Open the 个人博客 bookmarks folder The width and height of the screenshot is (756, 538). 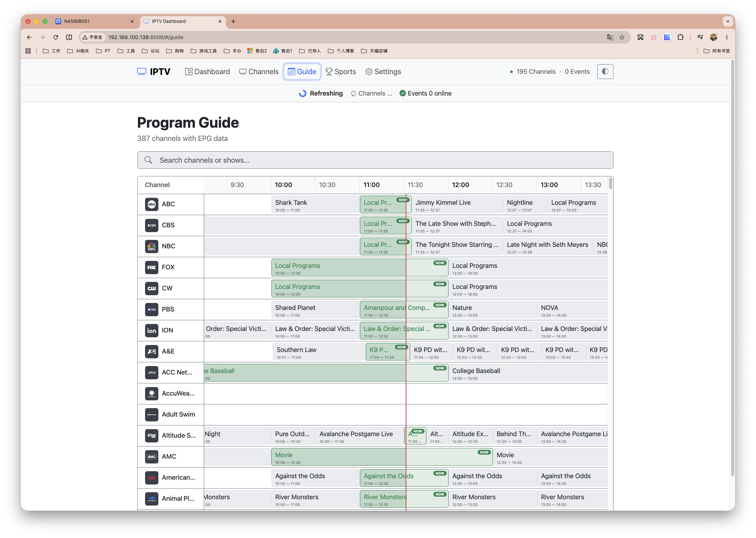[341, 51]
